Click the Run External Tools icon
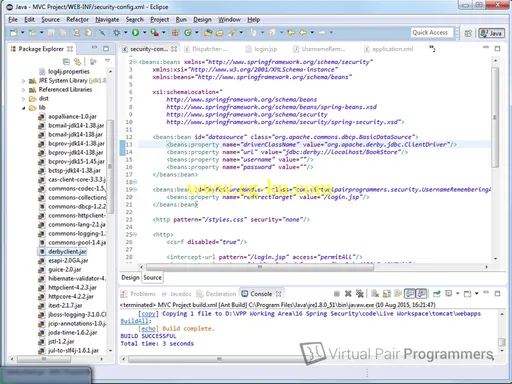 (154, 32)
